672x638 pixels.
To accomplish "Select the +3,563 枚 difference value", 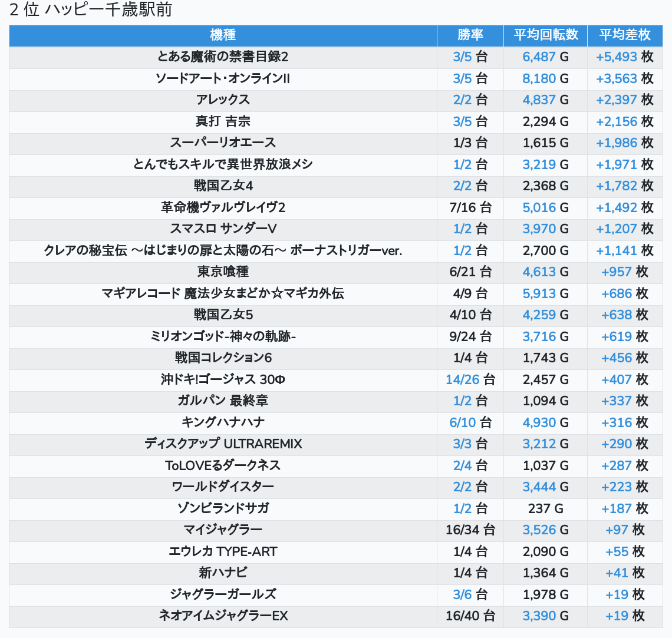I will pyautogui.click(x=625, y=78).
